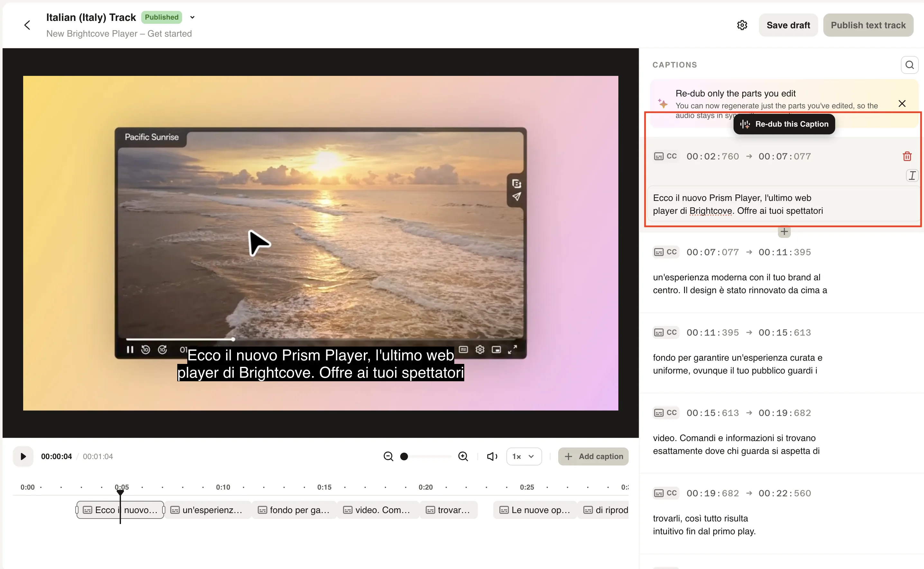Adjust the timeline zoom slider handle
The width and height of the screenshot is (924, 569).
[404, 456]
